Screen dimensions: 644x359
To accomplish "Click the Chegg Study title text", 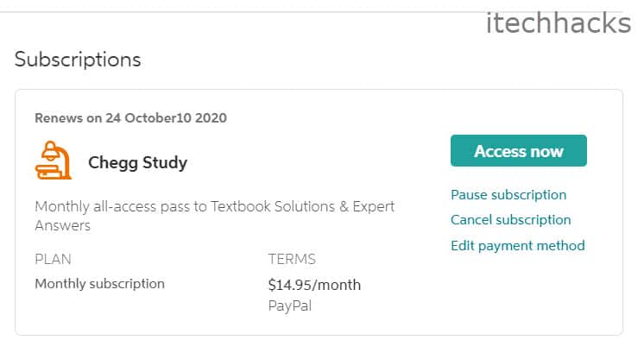I will [x=137, y=162].
